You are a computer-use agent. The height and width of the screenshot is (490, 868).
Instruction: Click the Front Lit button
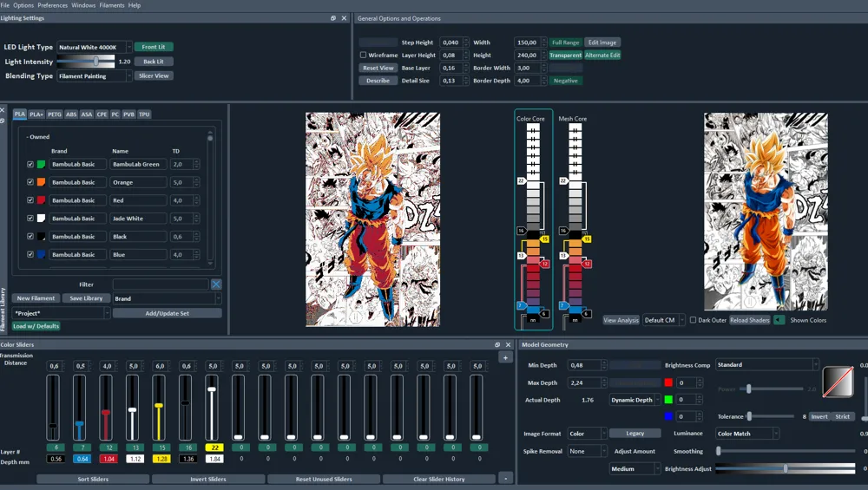coord(154,47)
